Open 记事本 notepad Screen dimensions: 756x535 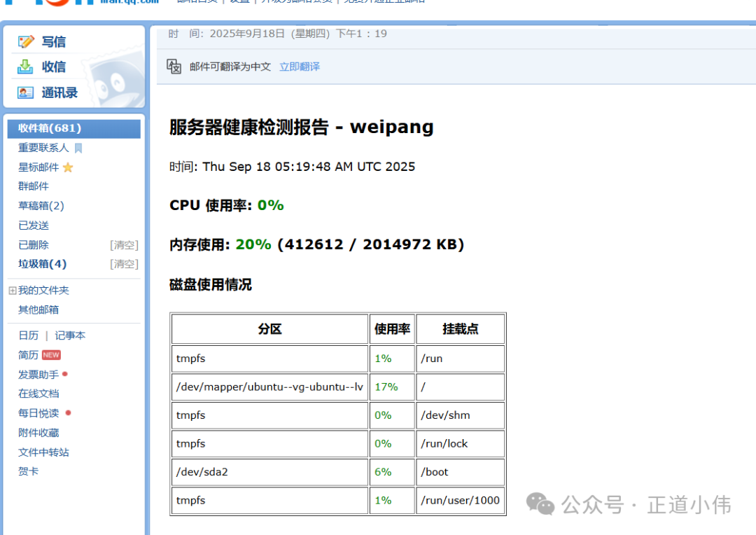pos(70,335)
